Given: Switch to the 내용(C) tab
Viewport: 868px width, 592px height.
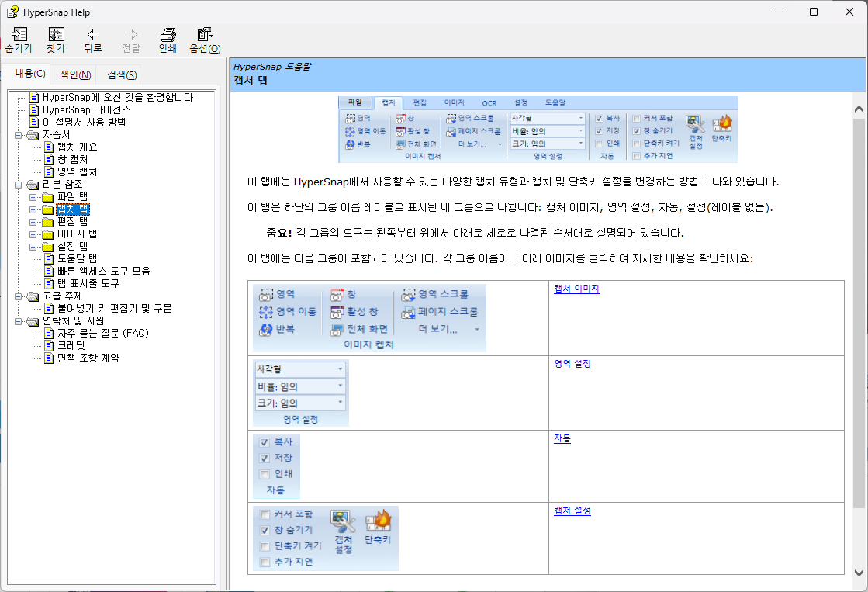Looking at the screenshot, I should 30,74.
